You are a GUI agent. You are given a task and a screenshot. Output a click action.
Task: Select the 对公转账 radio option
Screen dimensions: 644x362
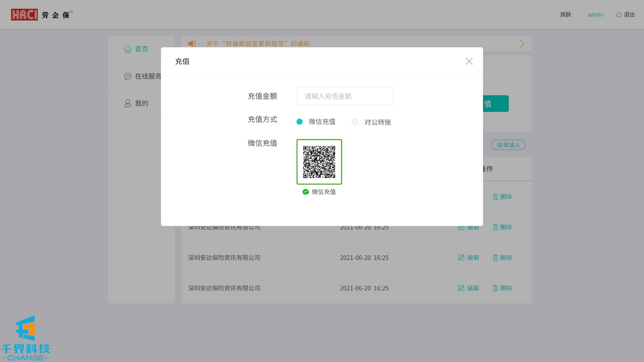(355, 122)
